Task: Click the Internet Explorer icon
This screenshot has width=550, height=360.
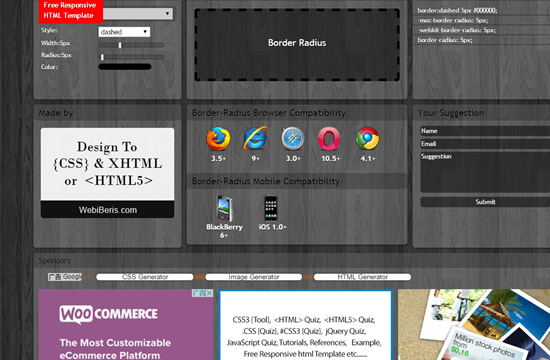Action: click(255, 138)
